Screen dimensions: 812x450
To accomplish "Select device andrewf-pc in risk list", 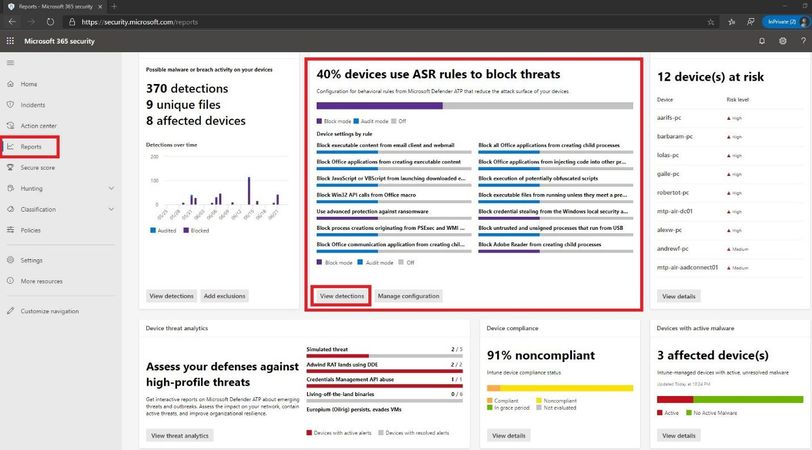I will click(673, 249).
